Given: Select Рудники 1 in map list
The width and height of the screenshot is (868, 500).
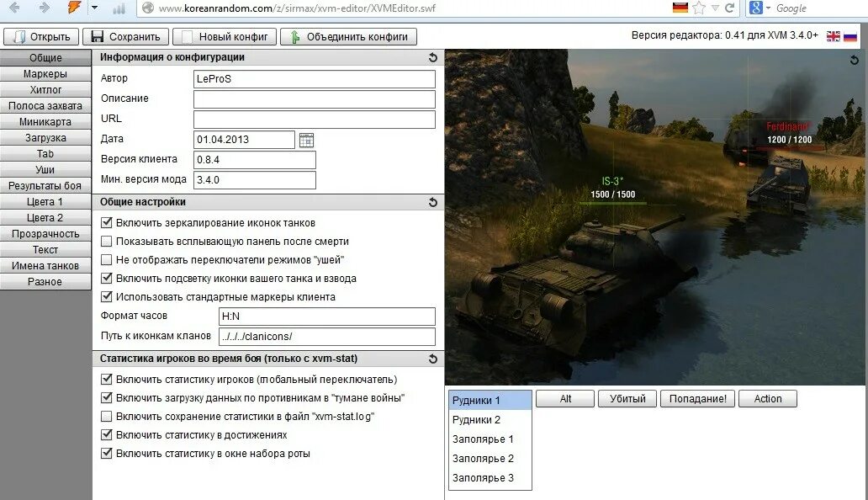Looking at the screenshot, I should 490,401.
